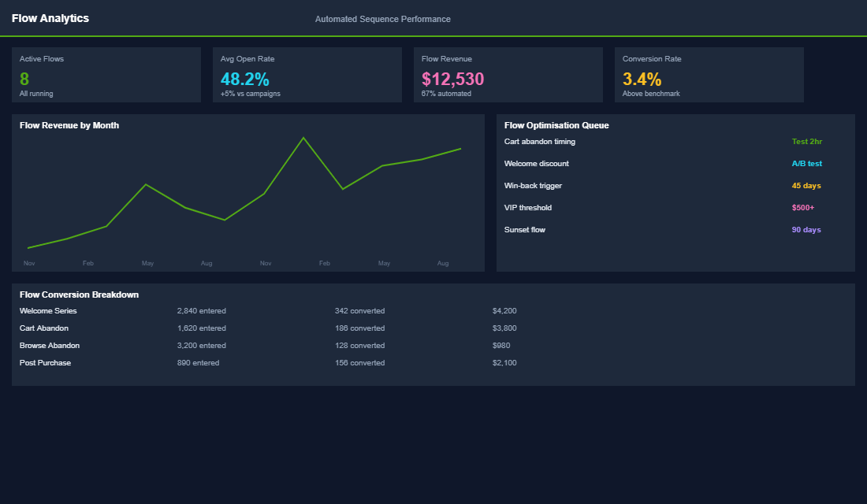The image size is (867, 504).
Task: Open the Flow Optimisation Queue panel header
Action: (556, 125)
